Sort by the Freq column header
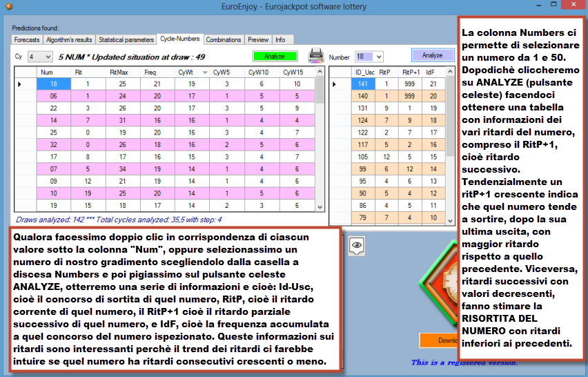The image size is (588, 377). [x=157, y=72]
